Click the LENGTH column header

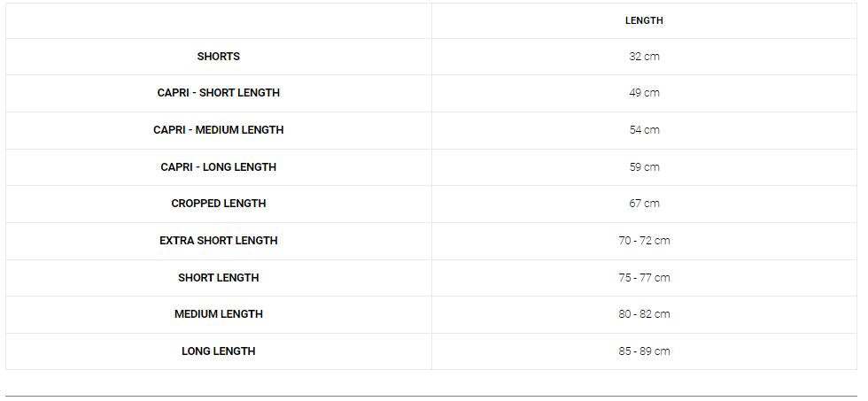pyautogui.click(x=644, y=20)
